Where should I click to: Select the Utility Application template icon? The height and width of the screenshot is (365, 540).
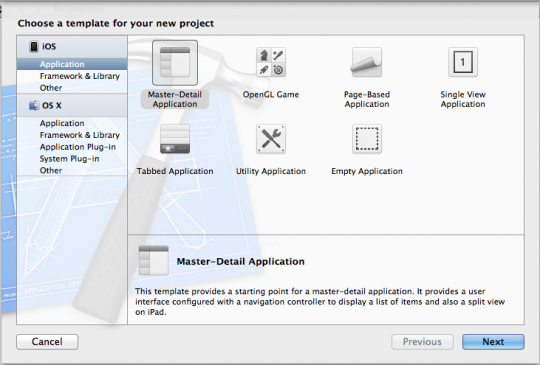point(271,139)
